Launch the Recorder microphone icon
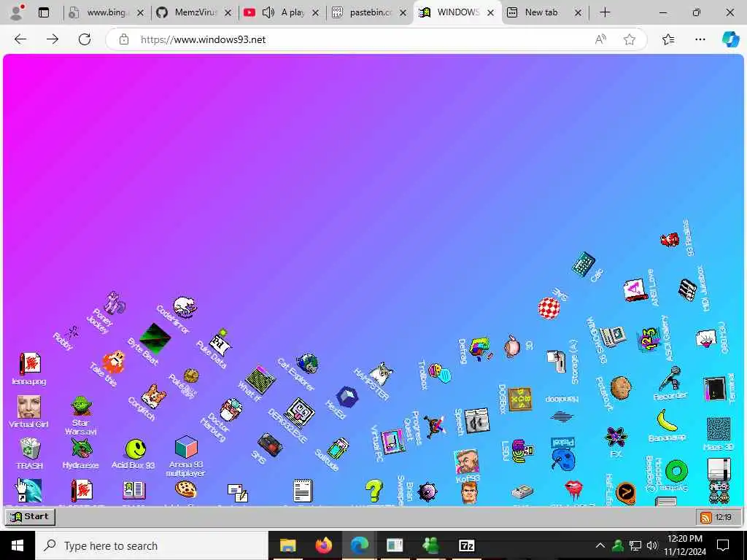The image size is (747, 560). [670, 378]
